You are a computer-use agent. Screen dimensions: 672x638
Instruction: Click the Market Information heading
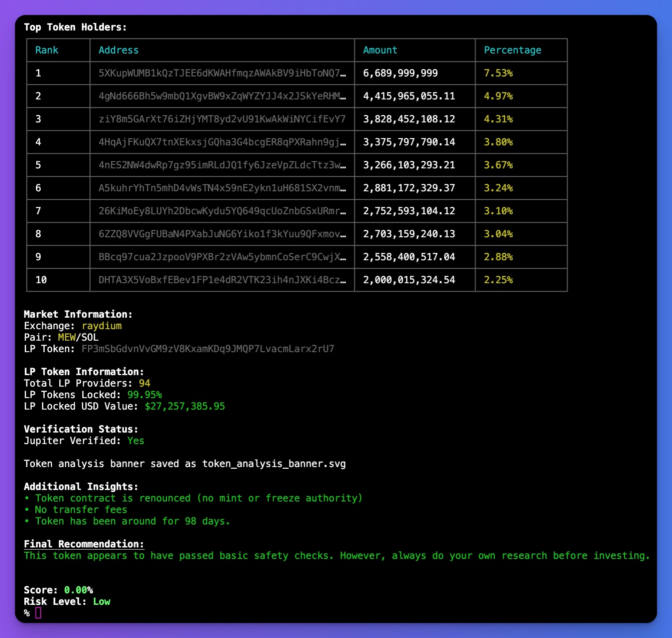coord(78,315)
